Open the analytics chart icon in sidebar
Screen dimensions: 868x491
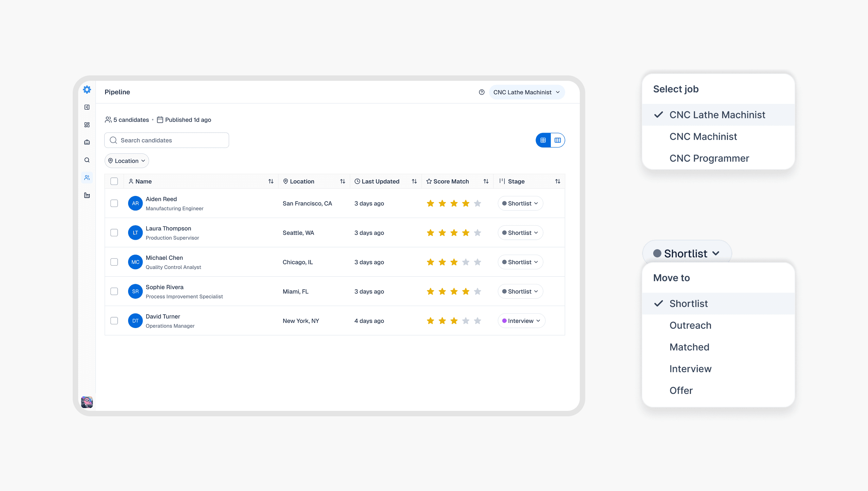click(x=87, y=195)
